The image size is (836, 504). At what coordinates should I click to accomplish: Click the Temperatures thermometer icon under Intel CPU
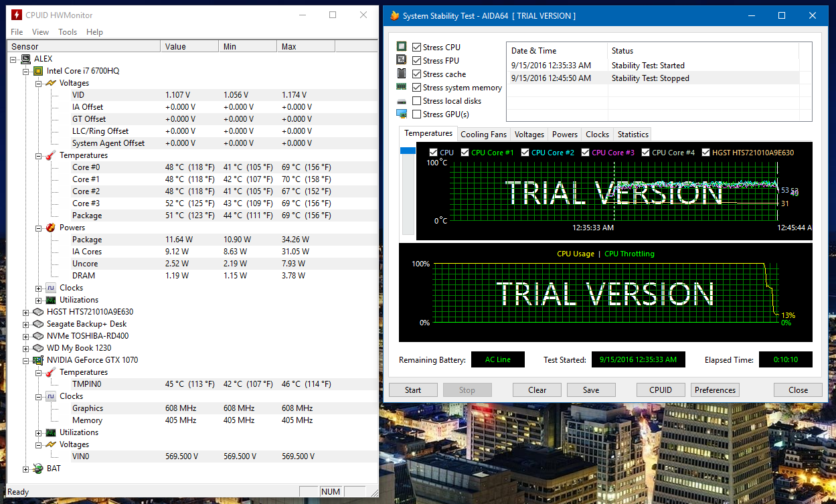click(x=50, y=155)
